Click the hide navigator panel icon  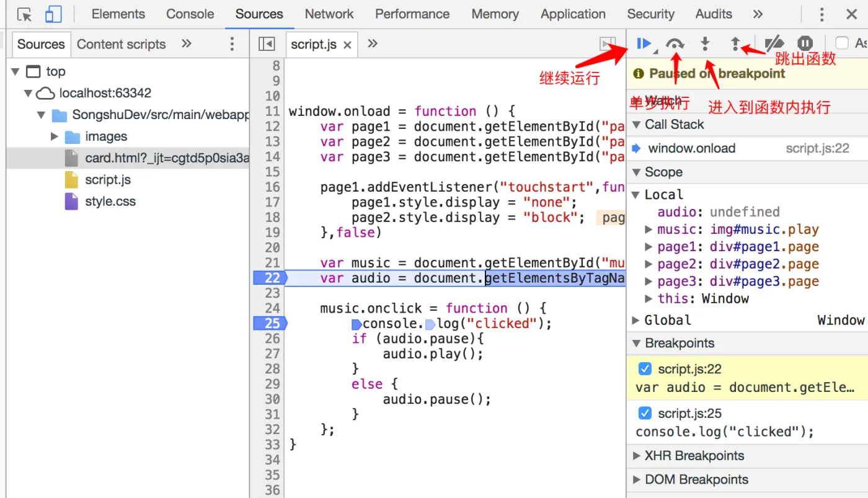267,44
